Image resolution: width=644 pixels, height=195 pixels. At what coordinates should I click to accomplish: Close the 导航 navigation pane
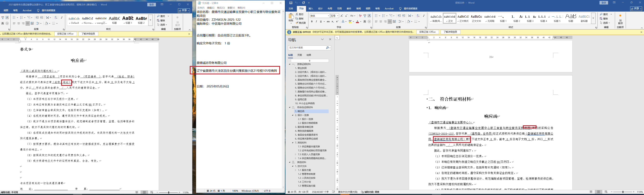(330, 39)
